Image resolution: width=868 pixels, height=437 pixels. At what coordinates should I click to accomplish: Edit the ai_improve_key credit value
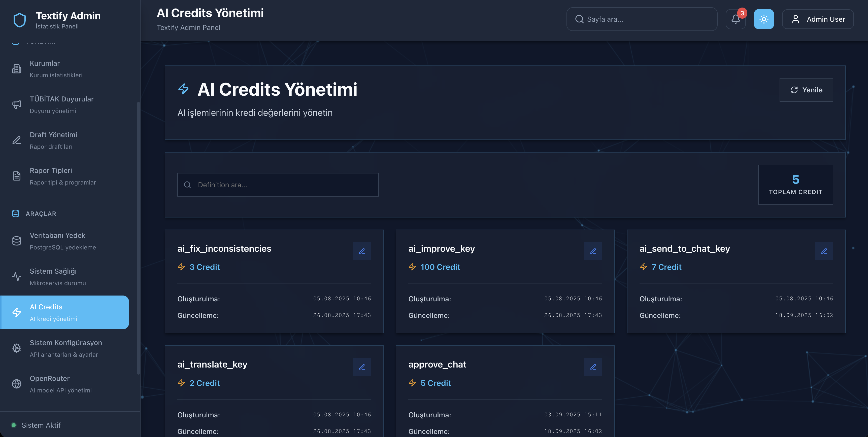[x=593, y=251]
